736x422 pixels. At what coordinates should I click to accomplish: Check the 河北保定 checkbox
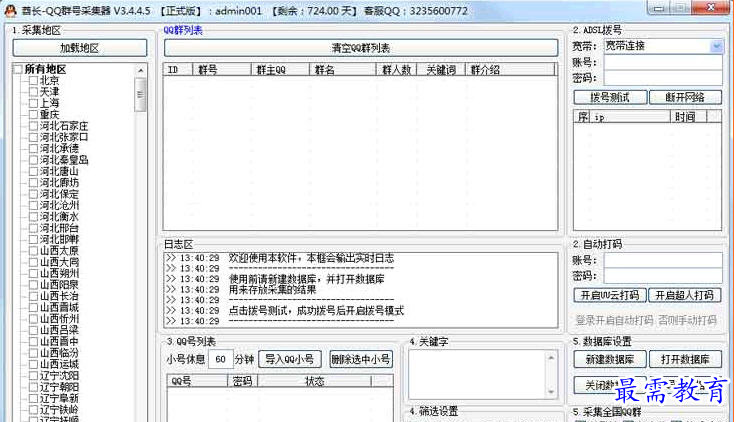pyautogui.click(x=33, y=194)
